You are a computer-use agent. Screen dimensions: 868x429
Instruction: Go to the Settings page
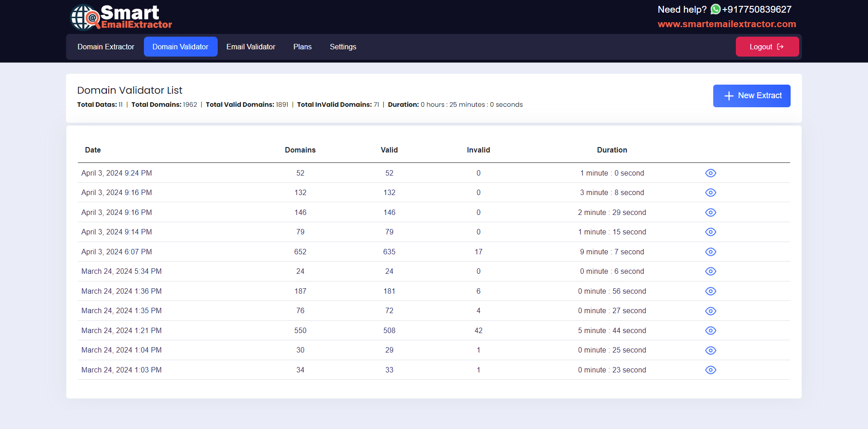pyautogui.click(x=343, y=47)
